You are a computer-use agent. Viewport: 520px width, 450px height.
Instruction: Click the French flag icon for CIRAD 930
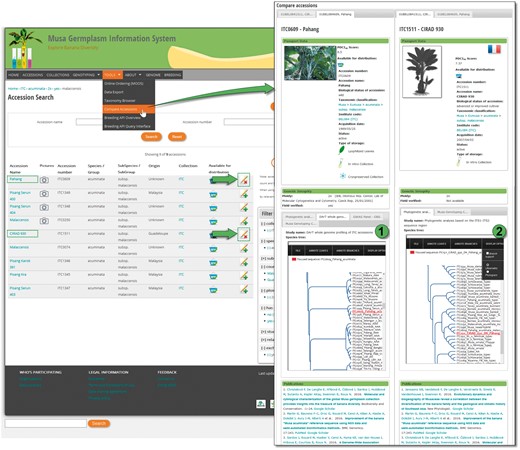tap(494, 49)
